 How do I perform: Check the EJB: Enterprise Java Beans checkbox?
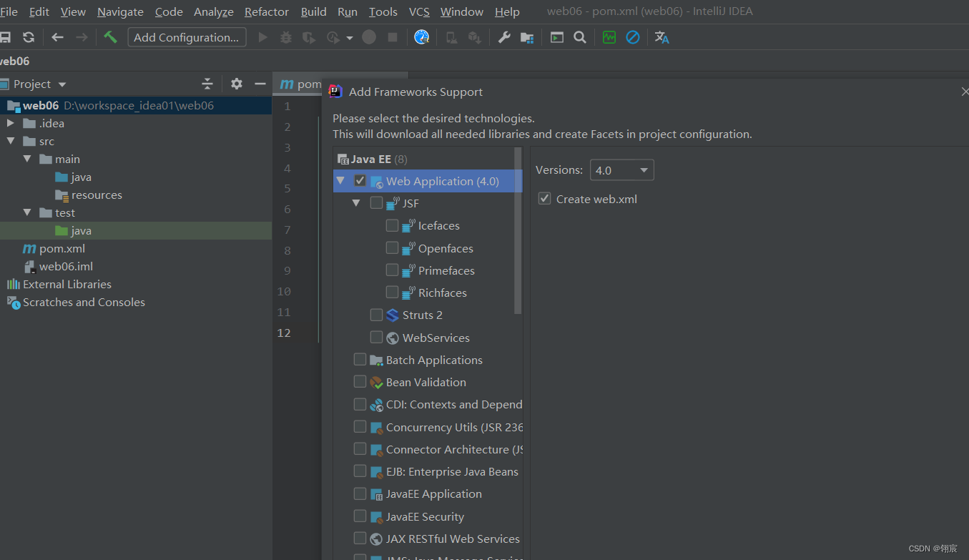point(360,471)
